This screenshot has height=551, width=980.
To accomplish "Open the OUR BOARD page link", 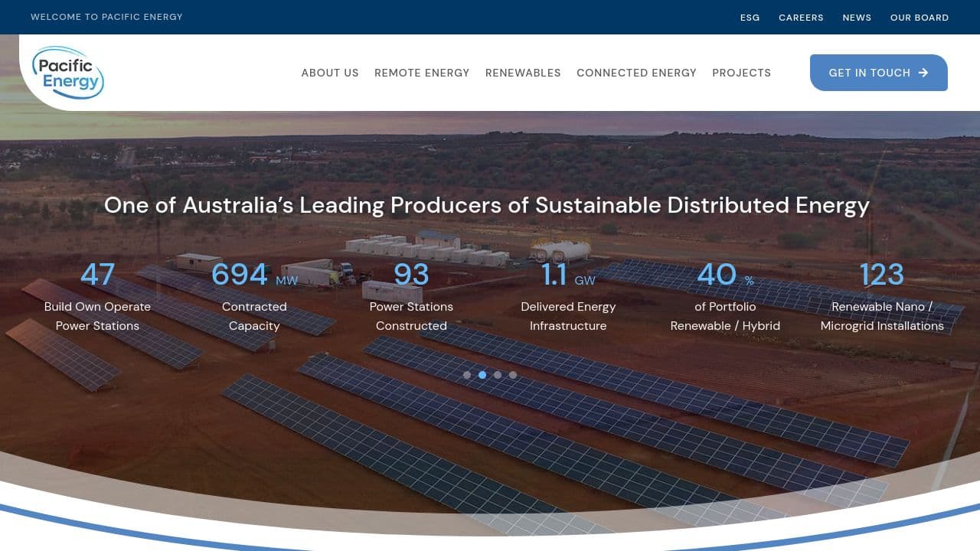I will [919, 17].
